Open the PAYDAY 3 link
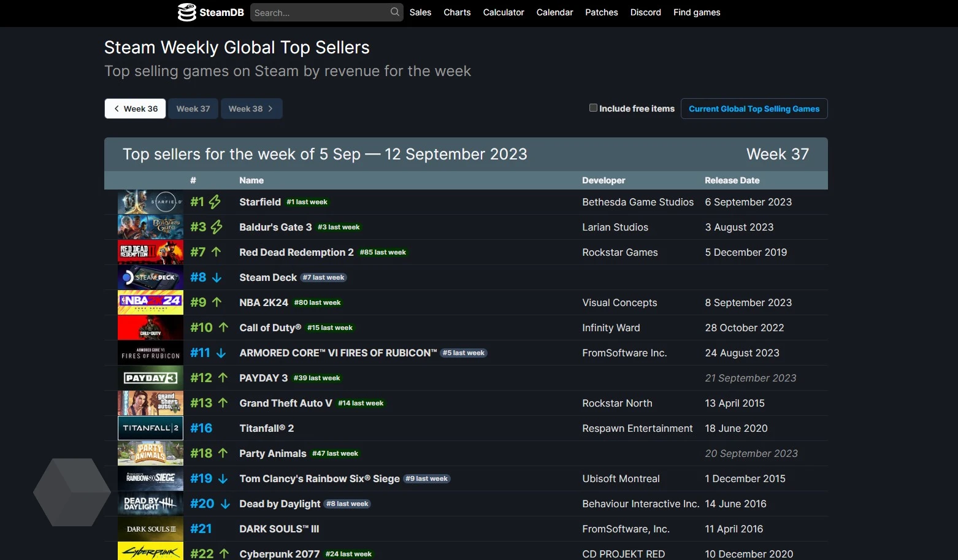 263,378
